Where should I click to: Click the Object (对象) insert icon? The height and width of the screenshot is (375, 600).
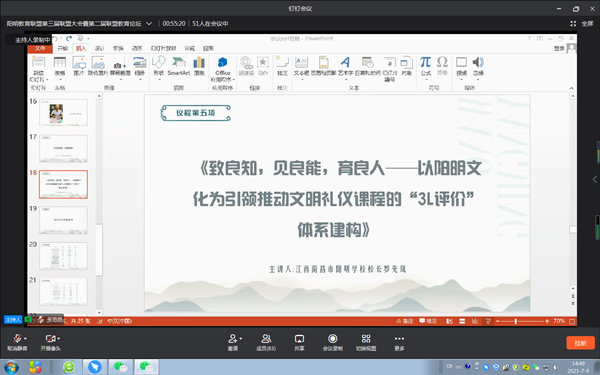coord(406,62)
